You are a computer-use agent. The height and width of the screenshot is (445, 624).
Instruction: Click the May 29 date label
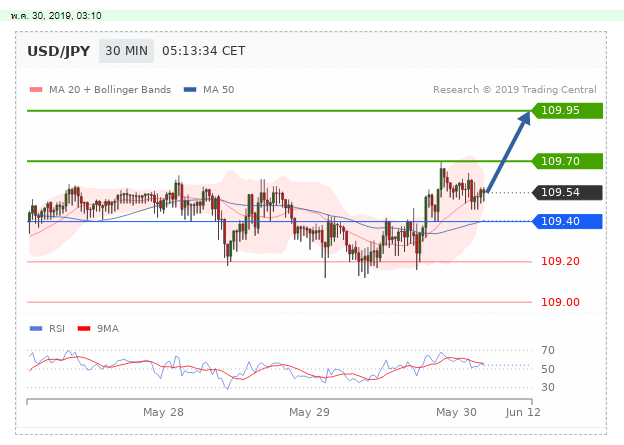tap(309, 412)
